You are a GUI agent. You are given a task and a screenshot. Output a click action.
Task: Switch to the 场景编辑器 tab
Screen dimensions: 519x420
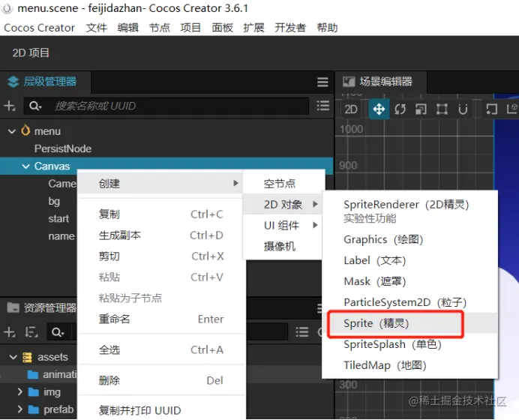381,82
